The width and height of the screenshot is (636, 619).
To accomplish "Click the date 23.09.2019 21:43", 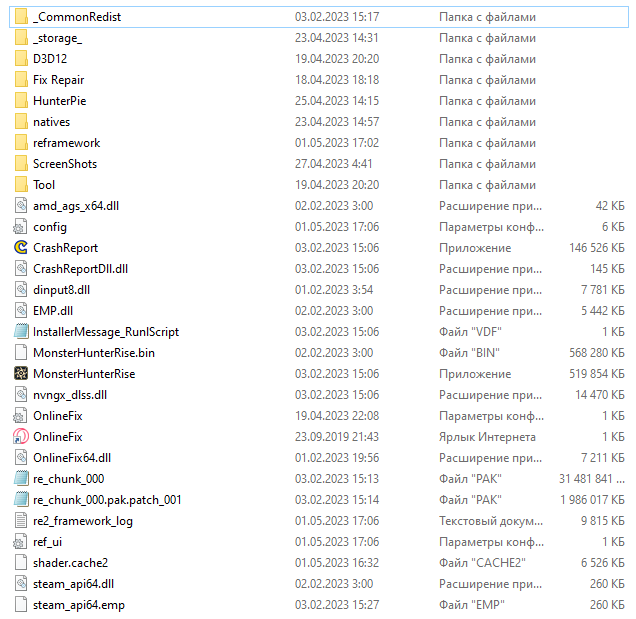I will 337,436.
